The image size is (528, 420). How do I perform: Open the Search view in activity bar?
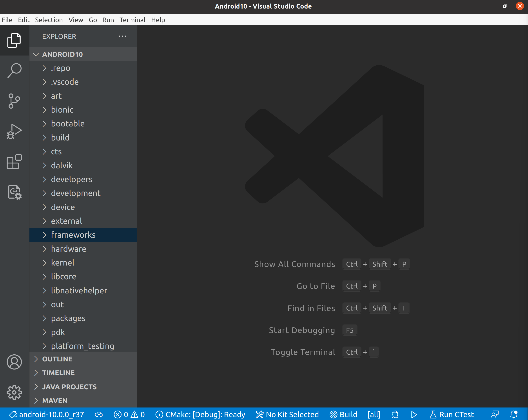pyautogui.click(x=14, y=70)
